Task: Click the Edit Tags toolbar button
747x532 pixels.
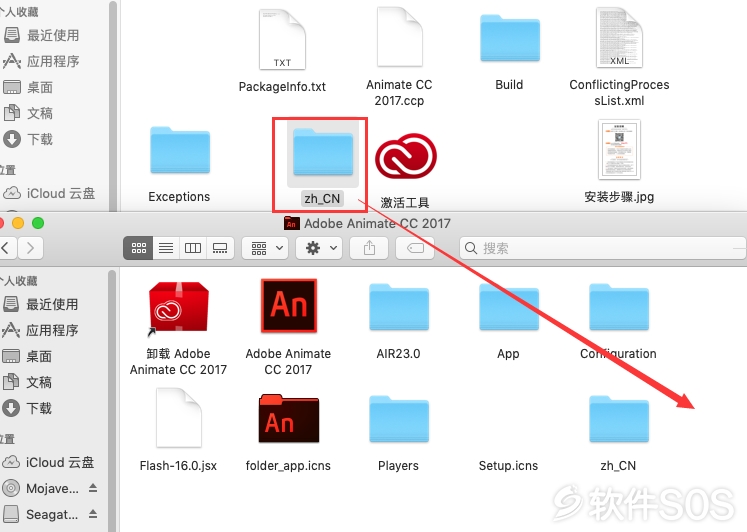Action: pyautogui.click(x=415, y=248)
